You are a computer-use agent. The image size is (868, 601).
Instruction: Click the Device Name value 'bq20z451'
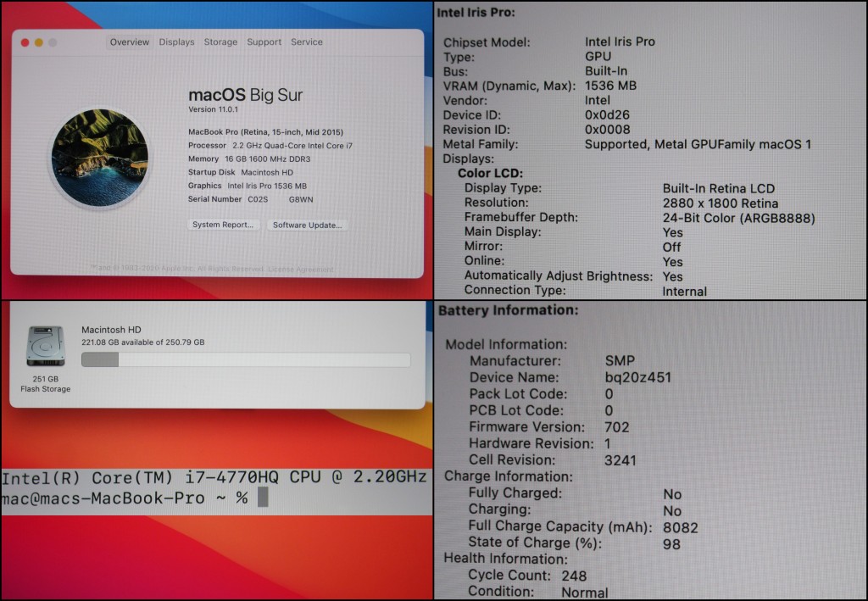[637, 377]
